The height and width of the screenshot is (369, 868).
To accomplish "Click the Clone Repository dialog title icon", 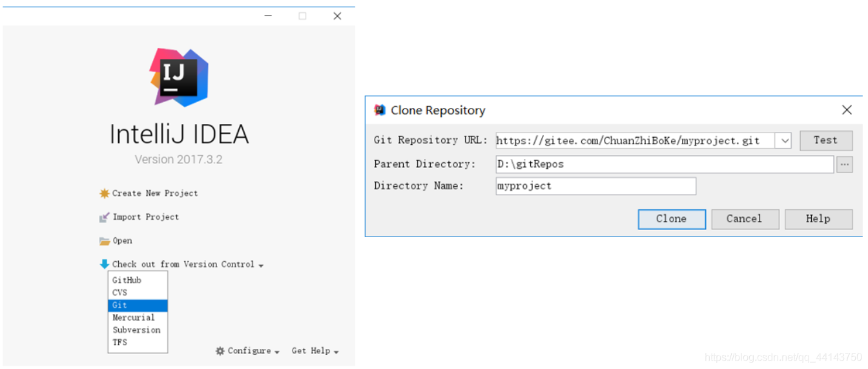I will [380, 111].
